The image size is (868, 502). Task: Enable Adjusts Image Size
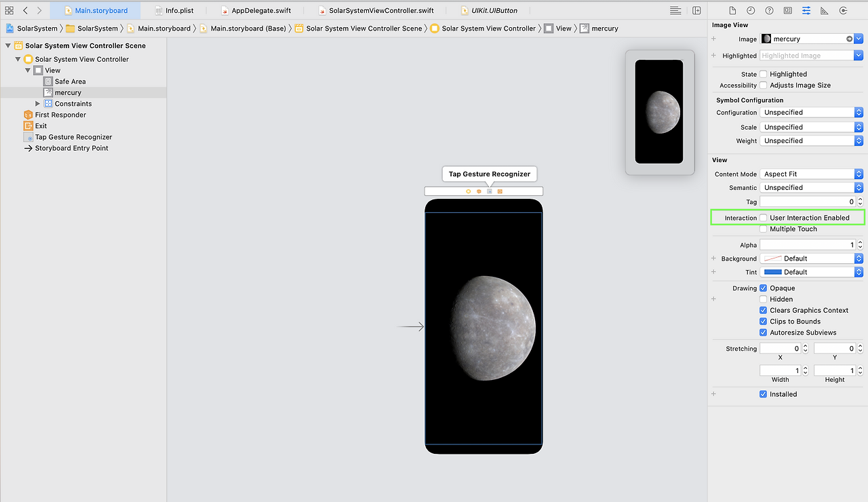764,85
